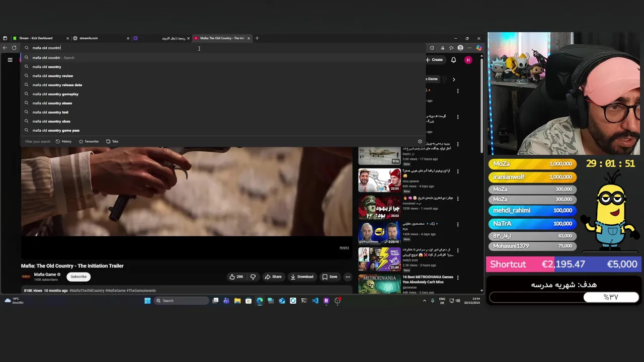644x362 pixels.
Task: Close the Stream - Kick Dashboard tab
Action: click(67, 38)
